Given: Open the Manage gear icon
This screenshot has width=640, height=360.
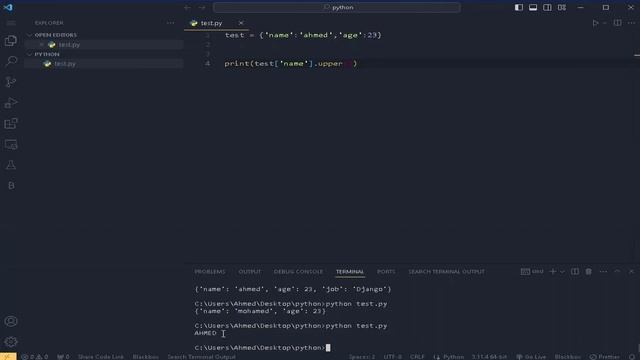Looking at the screenshot, I should (11, 342).
